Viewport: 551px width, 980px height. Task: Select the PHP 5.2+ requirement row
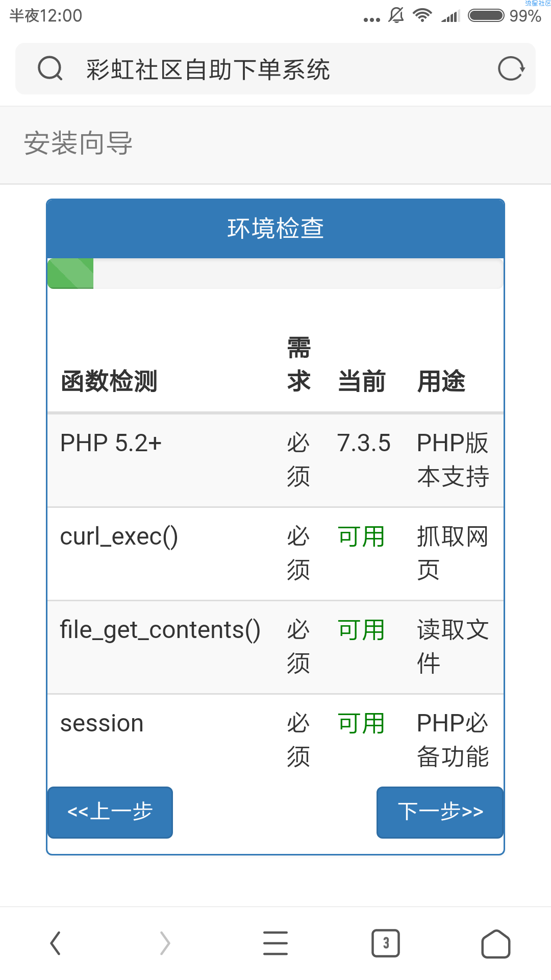point(275,460)
